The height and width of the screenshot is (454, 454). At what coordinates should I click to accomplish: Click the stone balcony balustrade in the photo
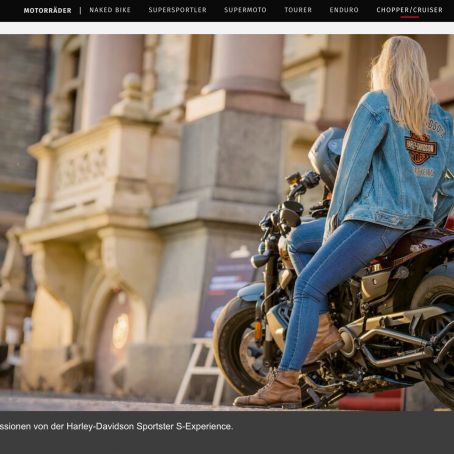(x=82, y=170)
